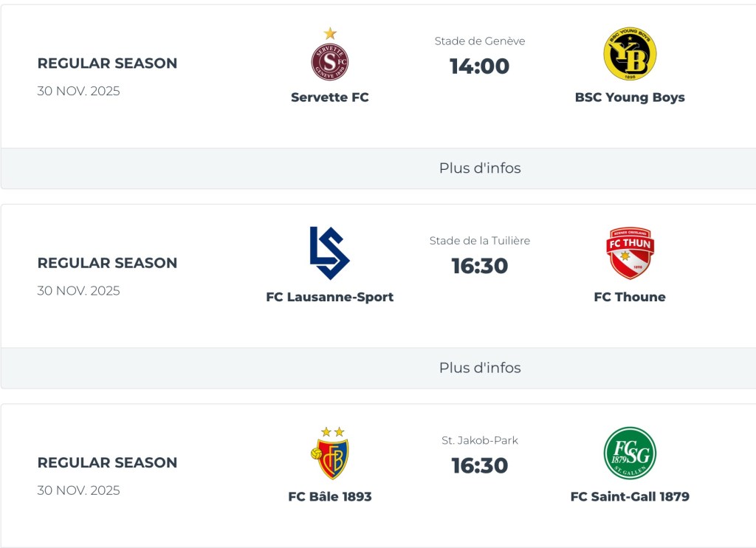Screen dimensions: 756x548
Task: Click the Stade de la Tuilière venue label
Action: point(480,241)
